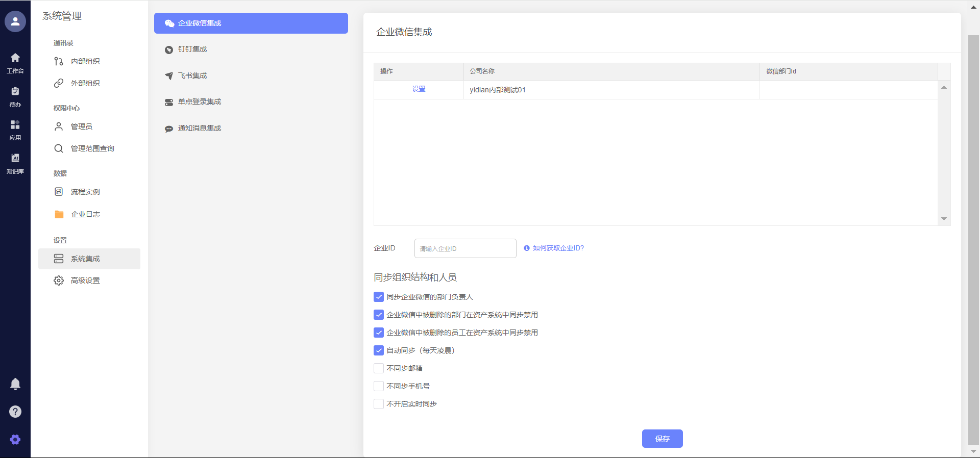Uncheck 同步企业微信的部门负责人 checkbox
Screen dimensions: 980x458
(379, 297)
